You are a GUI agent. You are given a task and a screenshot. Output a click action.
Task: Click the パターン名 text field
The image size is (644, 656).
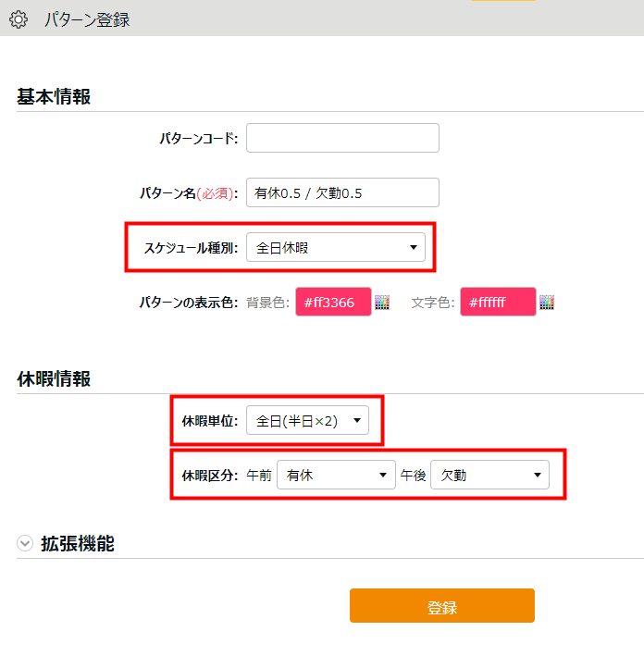tap(342, 192)
